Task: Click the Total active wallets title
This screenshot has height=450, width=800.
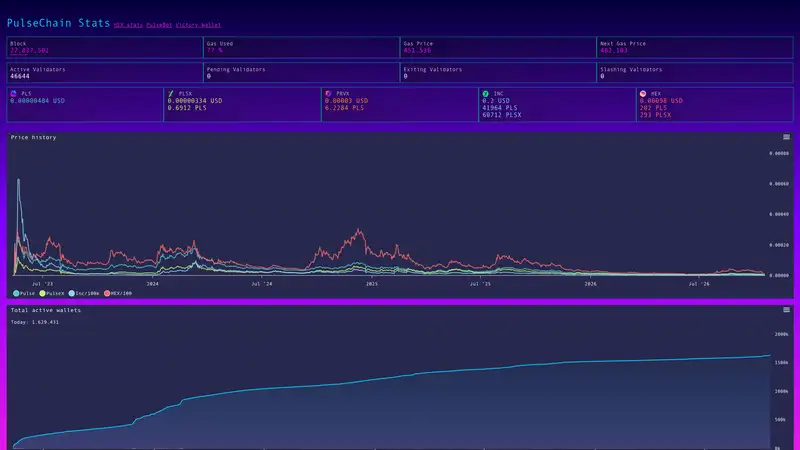Action: click(45, 310)
